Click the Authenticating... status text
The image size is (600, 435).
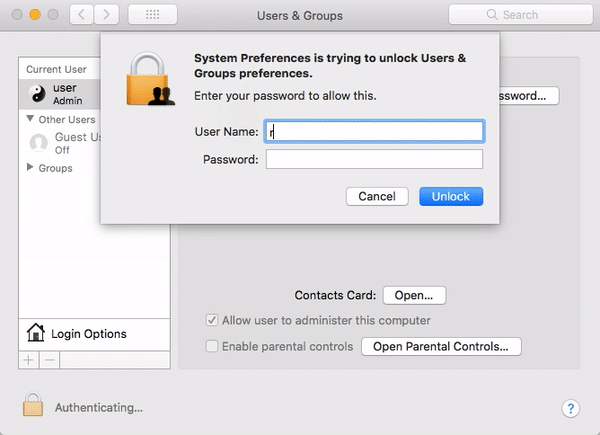click(99, 408)
